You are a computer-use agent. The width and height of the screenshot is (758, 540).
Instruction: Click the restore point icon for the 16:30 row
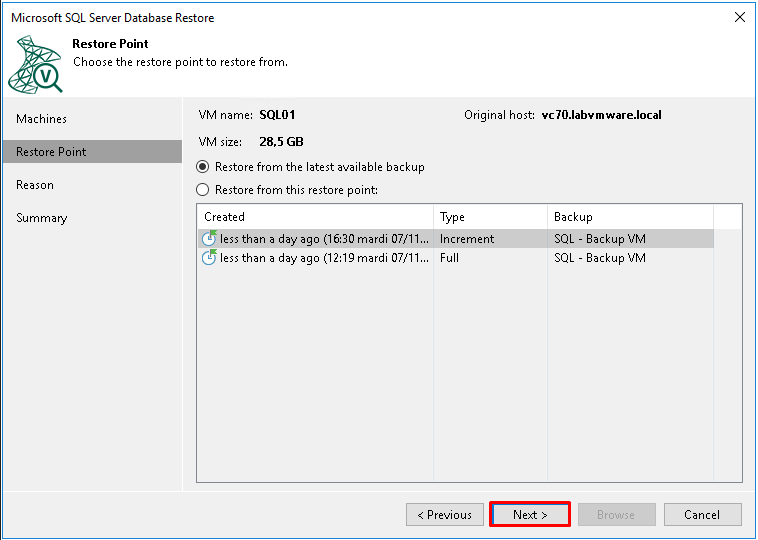[209, 238]
